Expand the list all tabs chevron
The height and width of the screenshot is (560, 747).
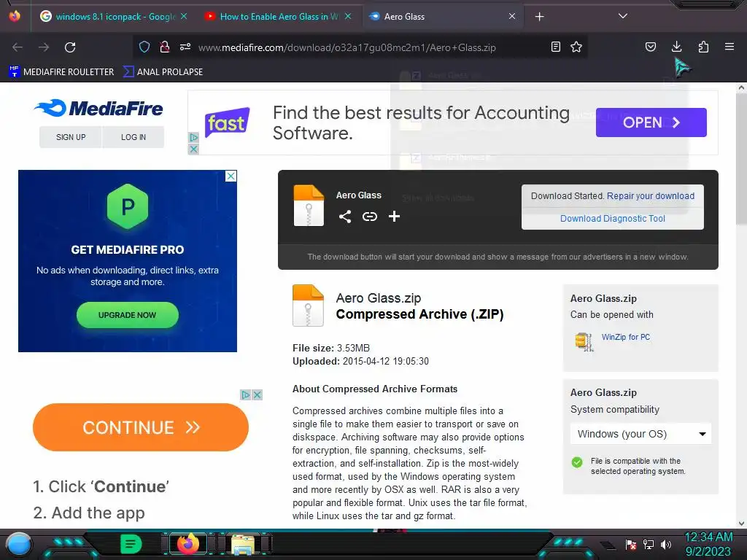(x=623, y=16)
